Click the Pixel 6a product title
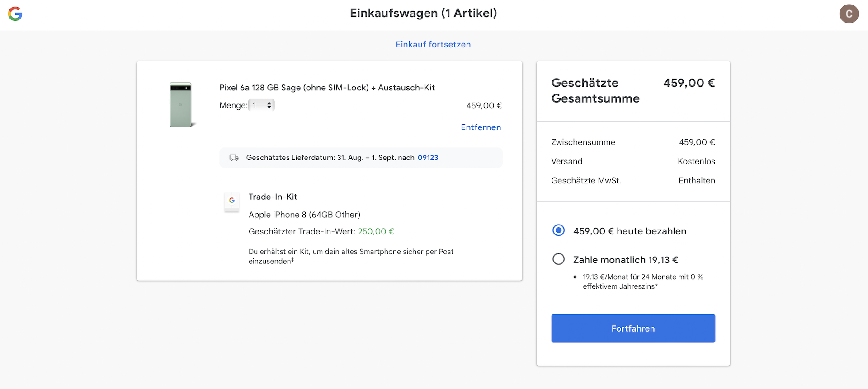The width and height of the screenshot is (868, 389). click(327, 88)
